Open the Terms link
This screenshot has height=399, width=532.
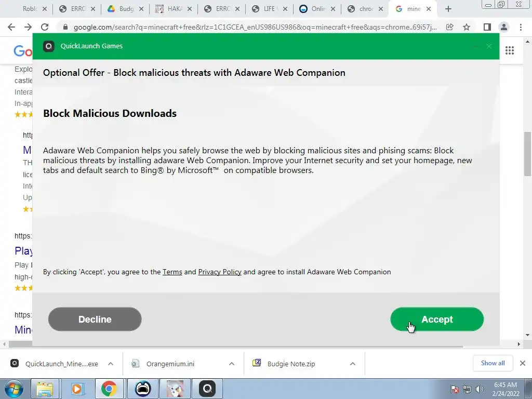point(172,272)
